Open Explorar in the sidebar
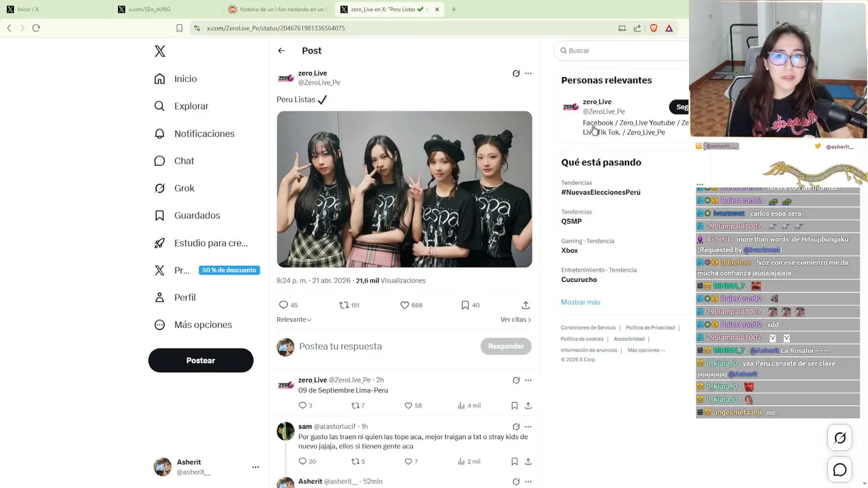 tap(181, 106)
